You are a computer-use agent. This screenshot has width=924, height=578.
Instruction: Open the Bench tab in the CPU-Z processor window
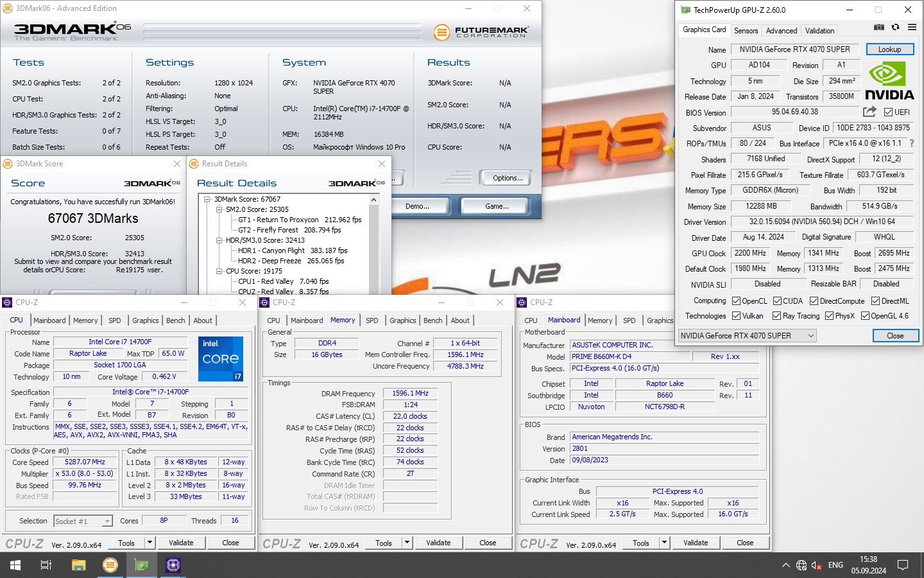coord(175,320)
